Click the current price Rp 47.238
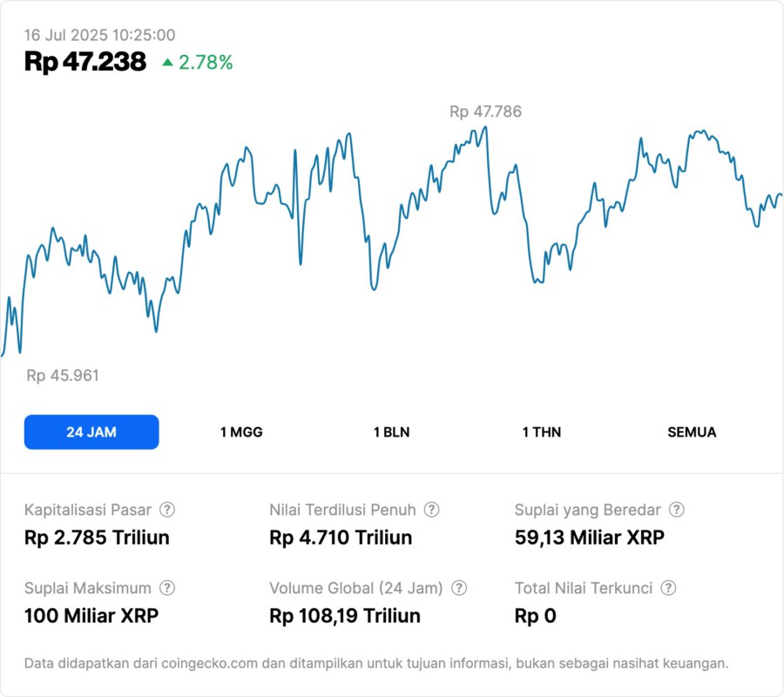 pyautogui.click(x=85, y=62)
